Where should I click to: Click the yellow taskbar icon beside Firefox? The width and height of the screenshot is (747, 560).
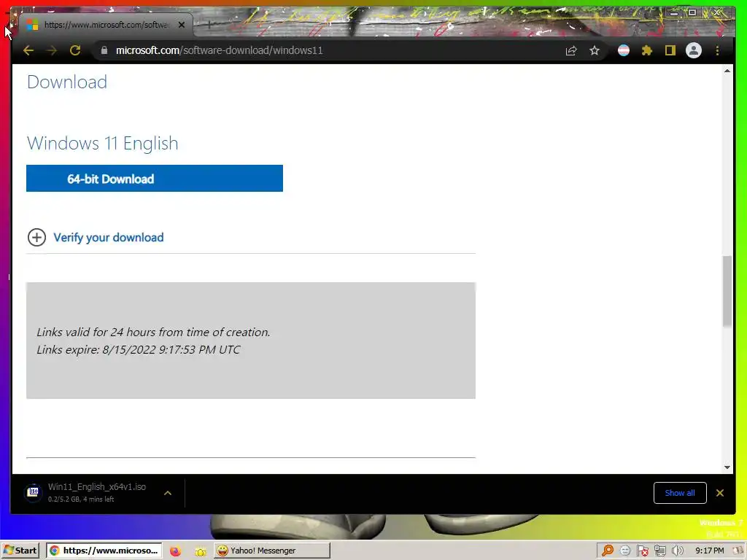200,551
